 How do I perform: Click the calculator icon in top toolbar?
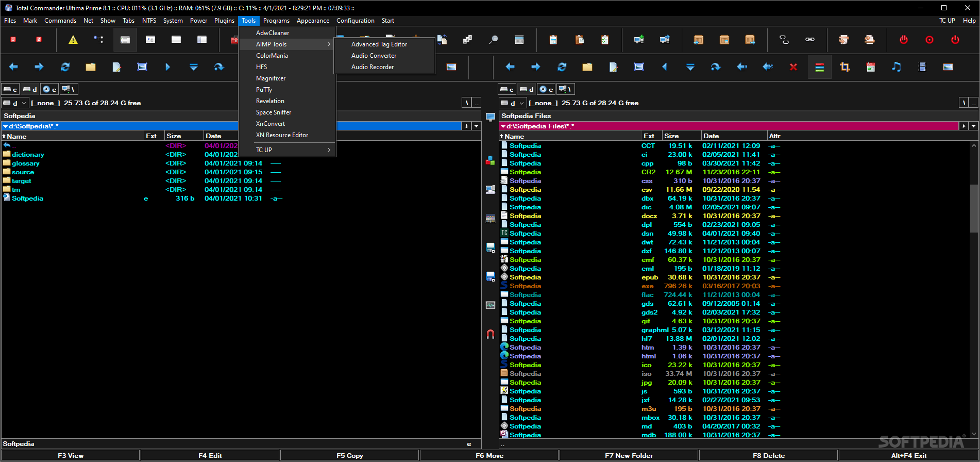pos(519,40)
